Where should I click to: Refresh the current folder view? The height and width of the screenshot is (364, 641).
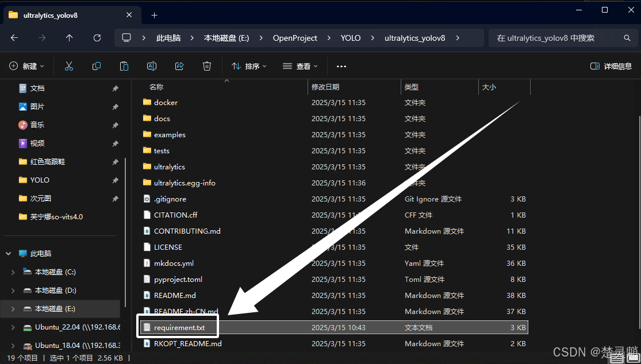pos(97,38)
